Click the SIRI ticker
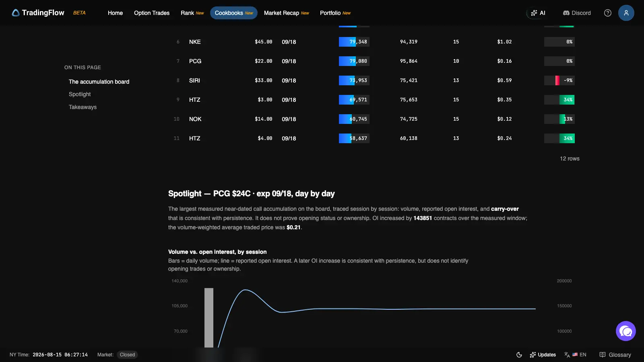Image resolution: width=644 pixels, height=362 pixels. click(x=194, y=80)
